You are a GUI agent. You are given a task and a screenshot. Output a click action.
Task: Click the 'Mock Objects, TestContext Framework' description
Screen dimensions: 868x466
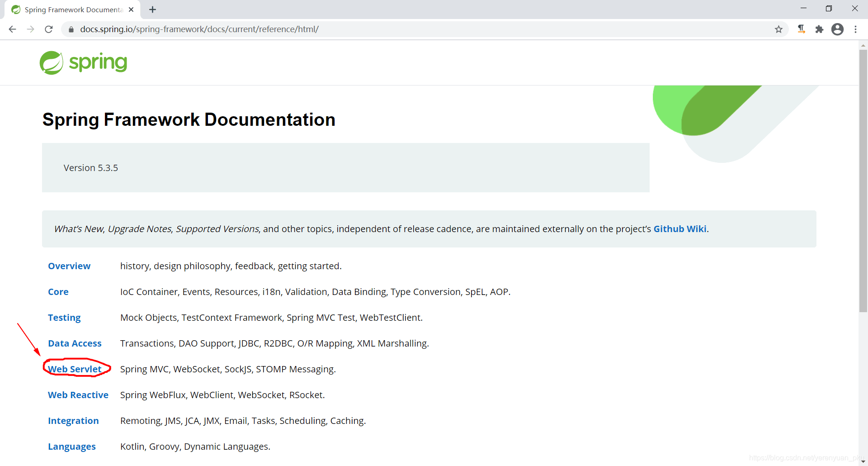pyautogui.click(x=271, y=318)
